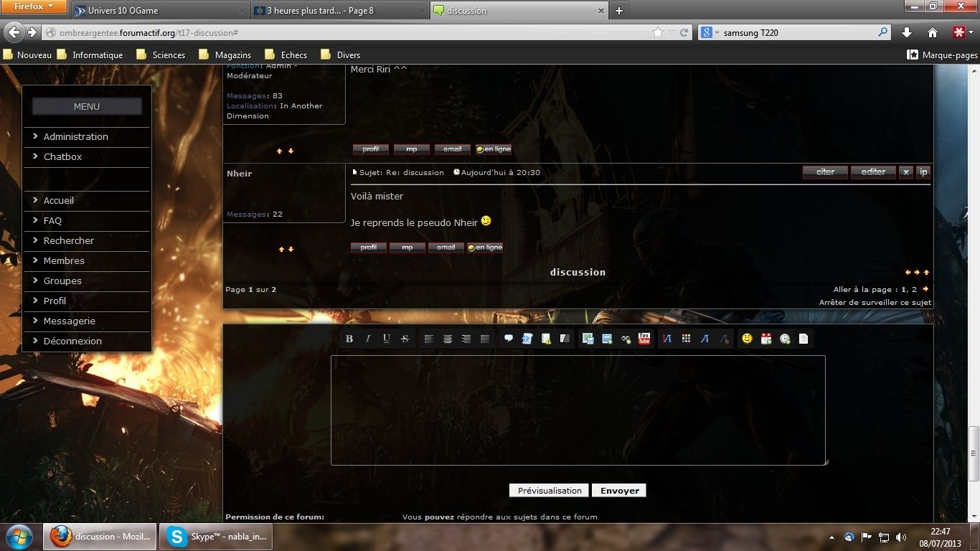Image resolution: width=980 pixels, height=551 pixels.
Task: Insert a YouTube video
Action: tap(644, 339)
